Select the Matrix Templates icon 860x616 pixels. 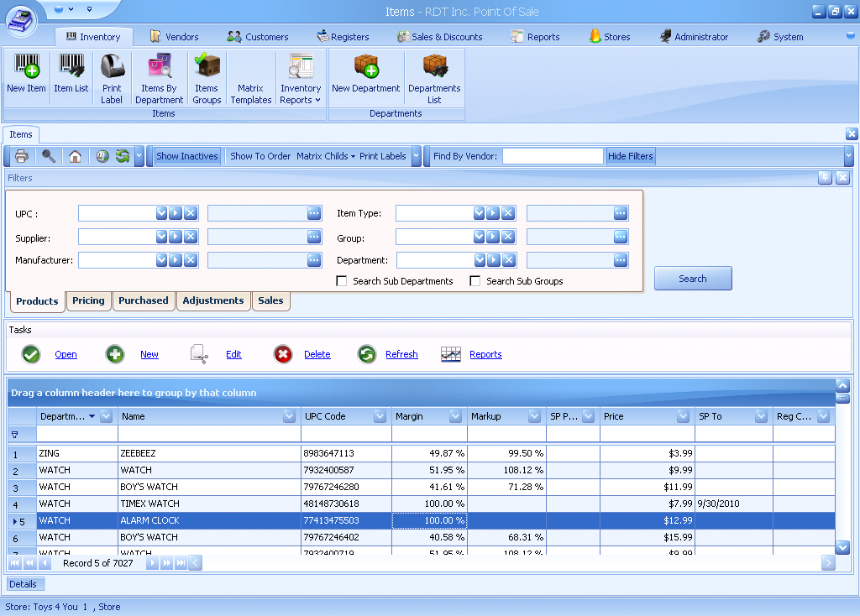pos(250,77)
